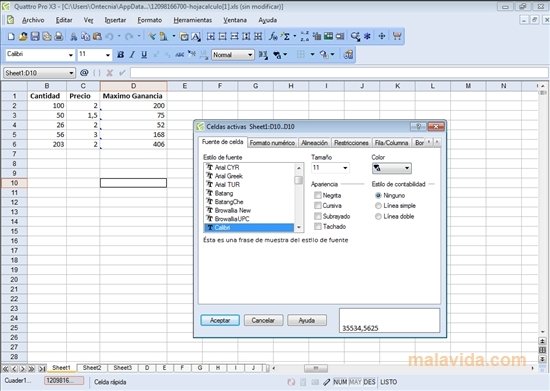Click the font list scrollbar thumb

pos(299,180)
